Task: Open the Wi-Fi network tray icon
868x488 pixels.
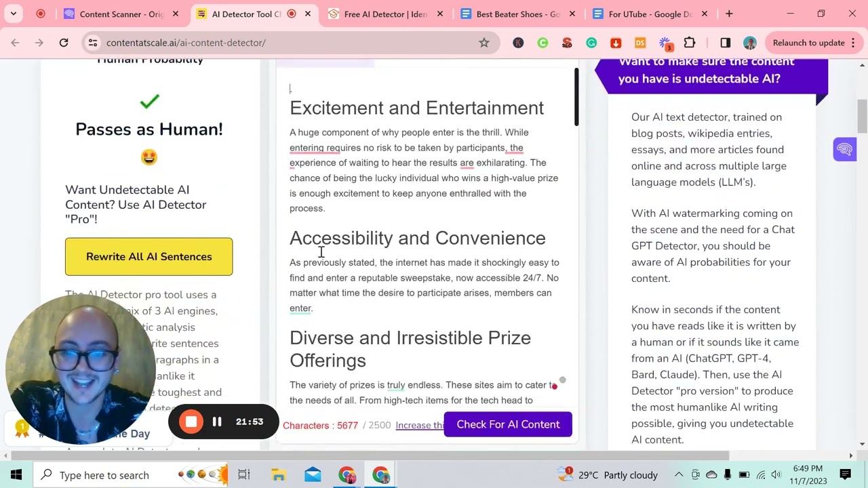Action: tap(760, 474)
